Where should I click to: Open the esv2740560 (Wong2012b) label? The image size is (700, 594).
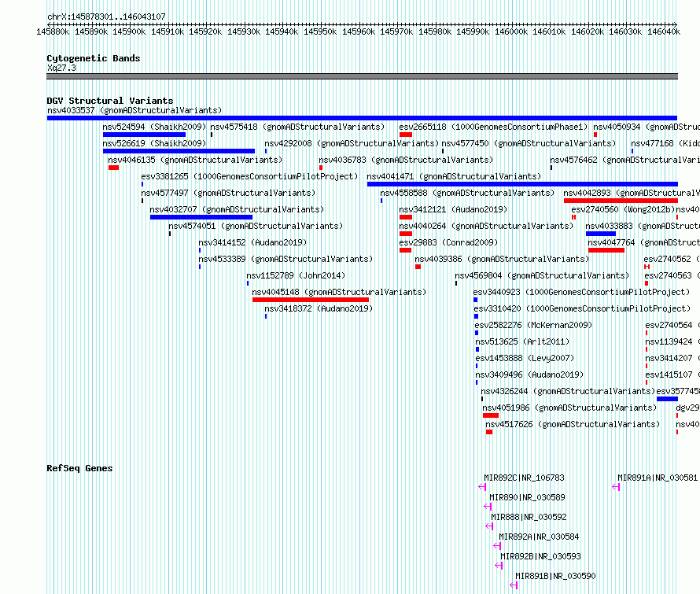(x=623, y=209)
